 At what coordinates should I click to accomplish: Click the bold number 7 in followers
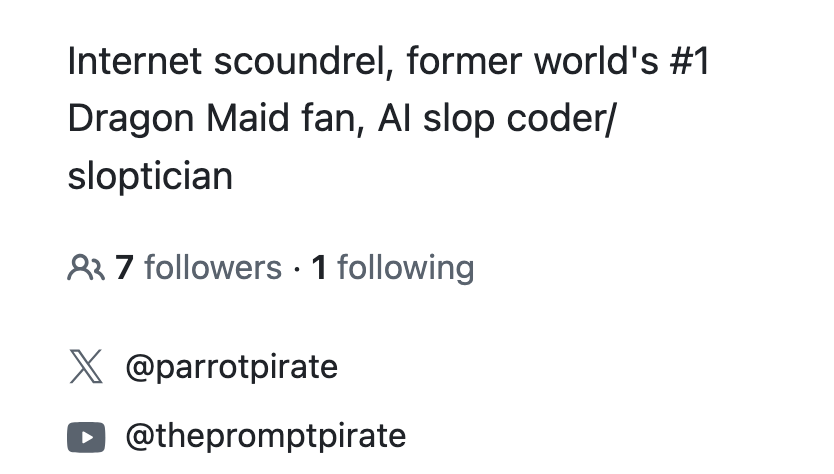(x=124, y=268)
